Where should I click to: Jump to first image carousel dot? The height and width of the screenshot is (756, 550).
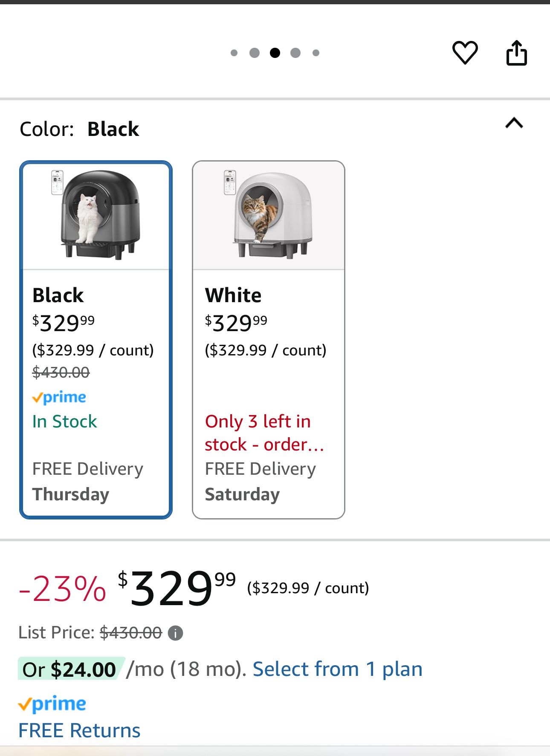click(234, 53)
